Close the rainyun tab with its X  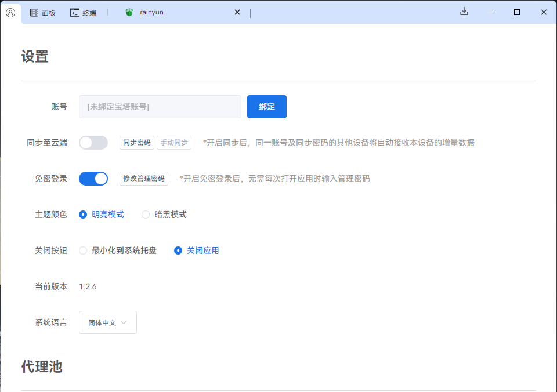[237, 12]
